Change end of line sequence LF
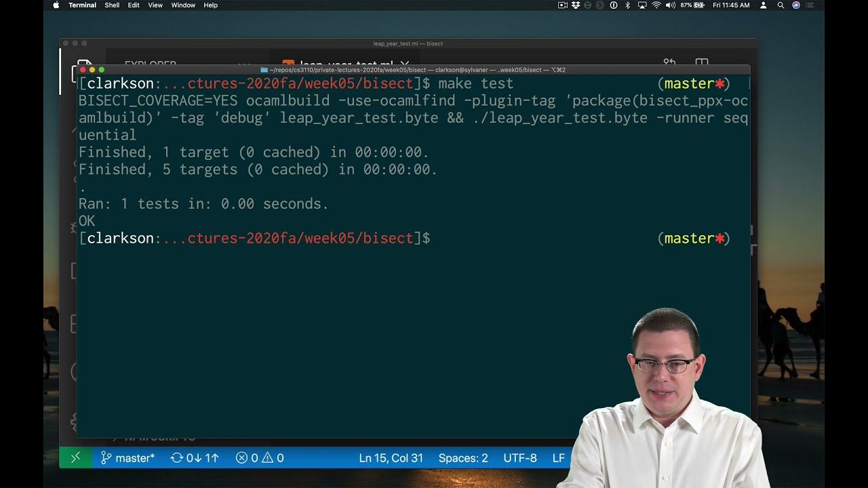The width and height of the screenshot is (868, 488). point(558,458)
